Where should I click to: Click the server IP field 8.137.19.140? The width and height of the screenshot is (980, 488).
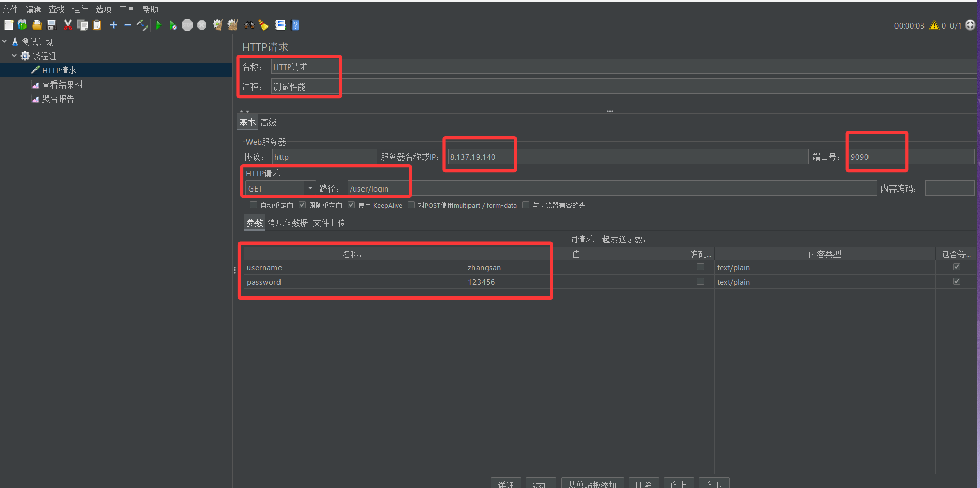[x=628, y=157]
